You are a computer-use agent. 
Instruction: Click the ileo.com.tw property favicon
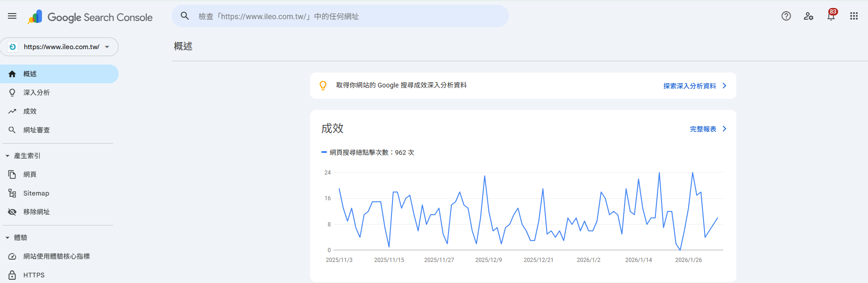point(13,47)
